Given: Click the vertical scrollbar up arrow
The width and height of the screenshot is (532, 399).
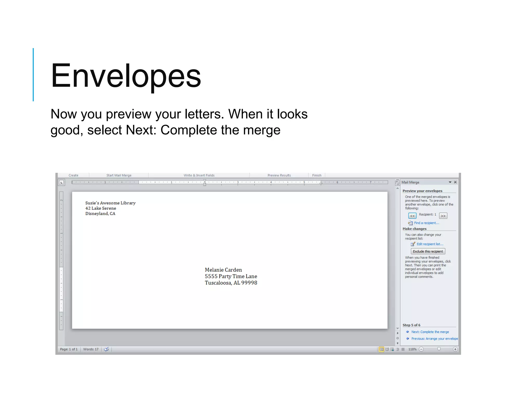Looking at the screenshot, I should point(397,188).
